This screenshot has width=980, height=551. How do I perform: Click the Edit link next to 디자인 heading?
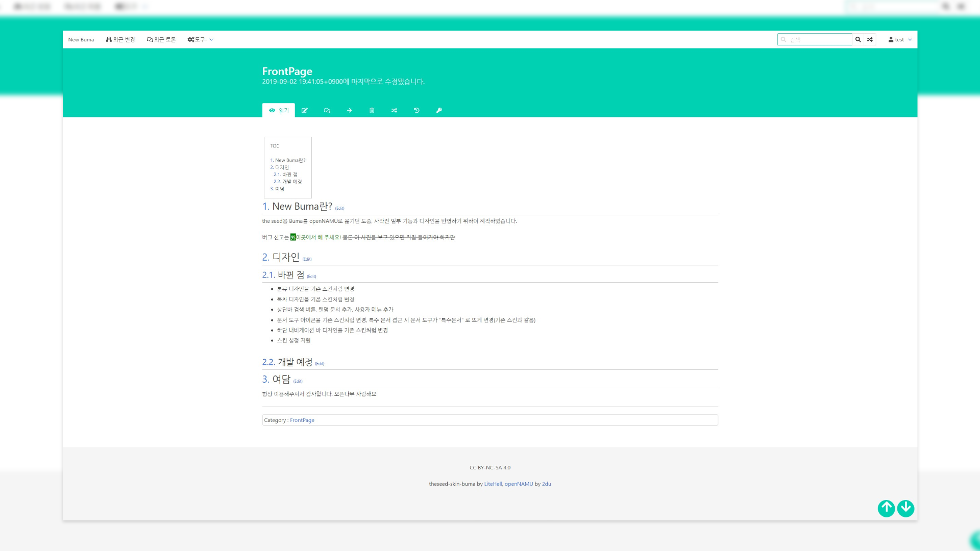pos(307,259)
